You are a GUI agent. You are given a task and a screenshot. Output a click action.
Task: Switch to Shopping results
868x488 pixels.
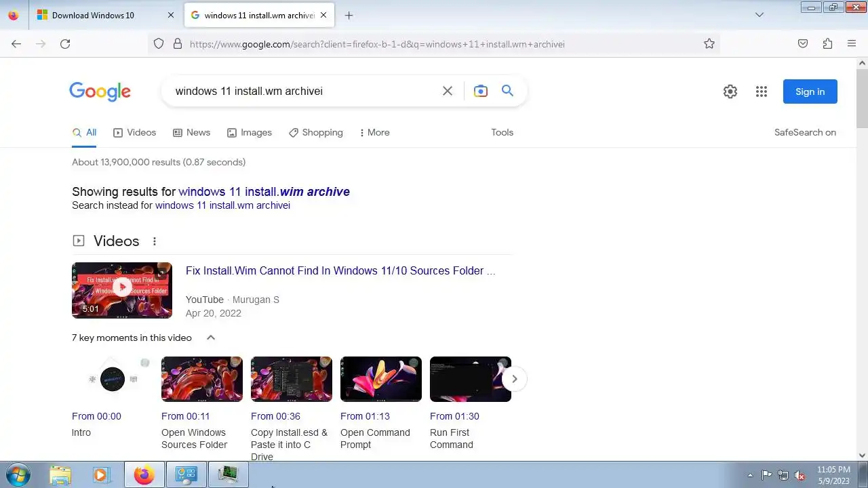click(x=316, y=133)
